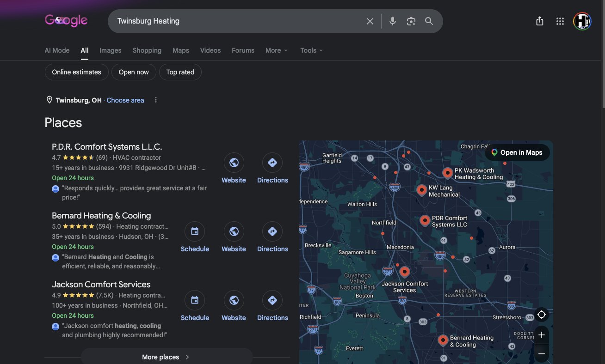Zoom out on the map
The height and width of the screenshot is (364, 605).
coord(542,354)
